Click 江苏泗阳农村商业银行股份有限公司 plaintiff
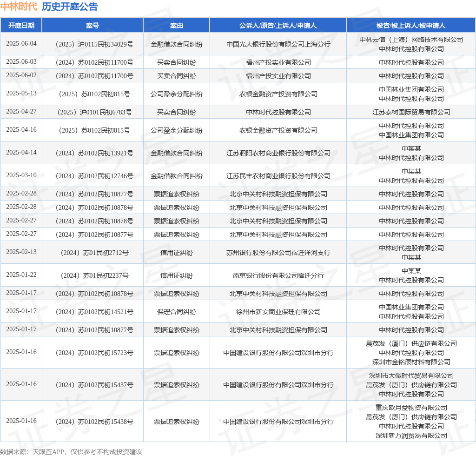The height and width of the screenshot is (456, 476). click(x=278, y=154)
